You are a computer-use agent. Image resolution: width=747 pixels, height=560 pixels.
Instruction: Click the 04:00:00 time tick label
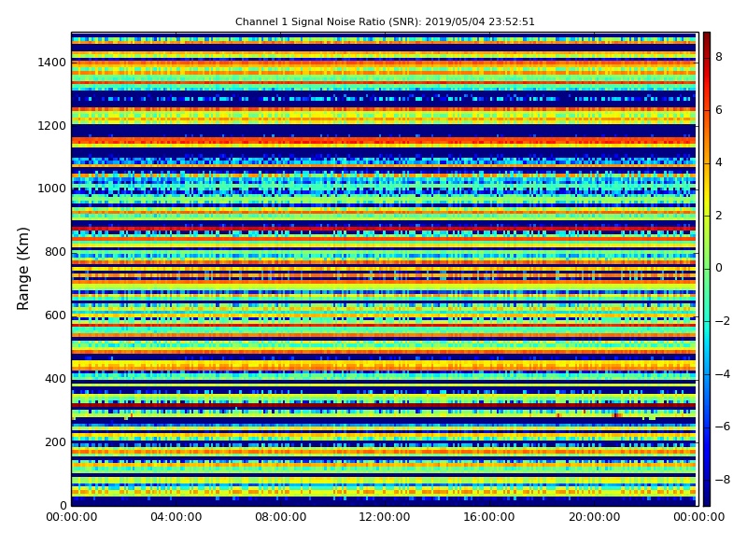(176, 517)
